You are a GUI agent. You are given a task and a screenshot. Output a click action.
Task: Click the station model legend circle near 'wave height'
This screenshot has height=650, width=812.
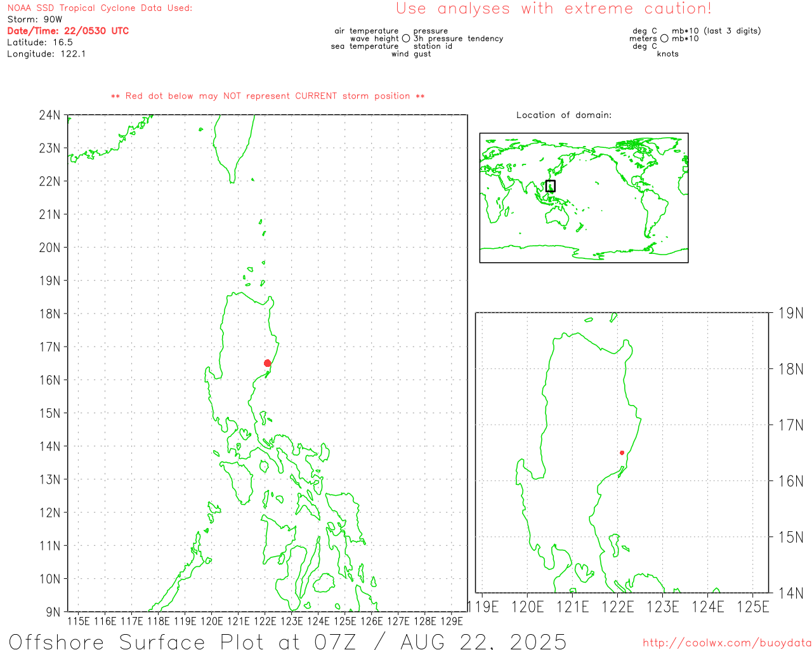click(x=406, y=38)
